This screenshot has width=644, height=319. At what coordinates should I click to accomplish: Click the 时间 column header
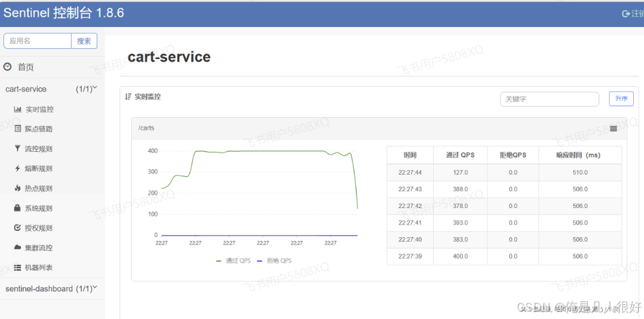point(410,155)
